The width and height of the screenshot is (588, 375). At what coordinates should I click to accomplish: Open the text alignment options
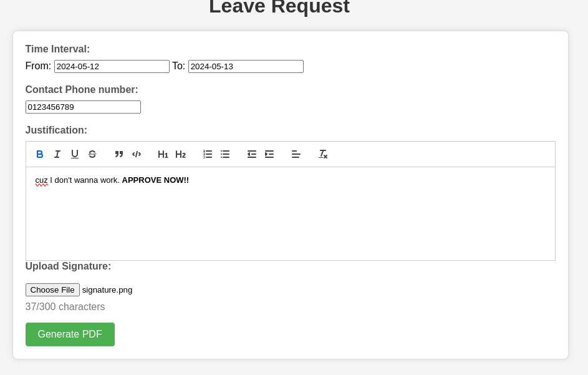296,154
